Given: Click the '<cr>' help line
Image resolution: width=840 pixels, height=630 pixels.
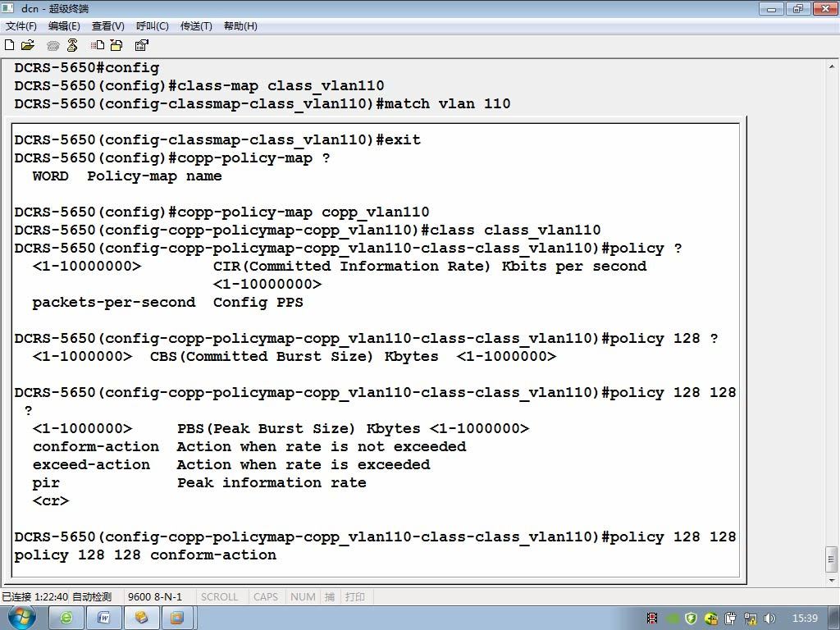Looking at the screenshot, I should (x=50, y=501).
